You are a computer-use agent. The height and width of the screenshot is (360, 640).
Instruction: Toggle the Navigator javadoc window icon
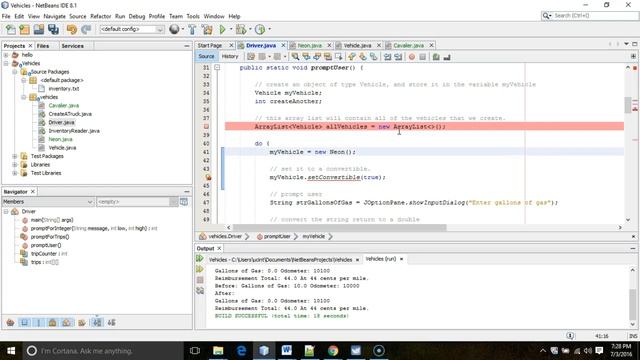(184, 202)
